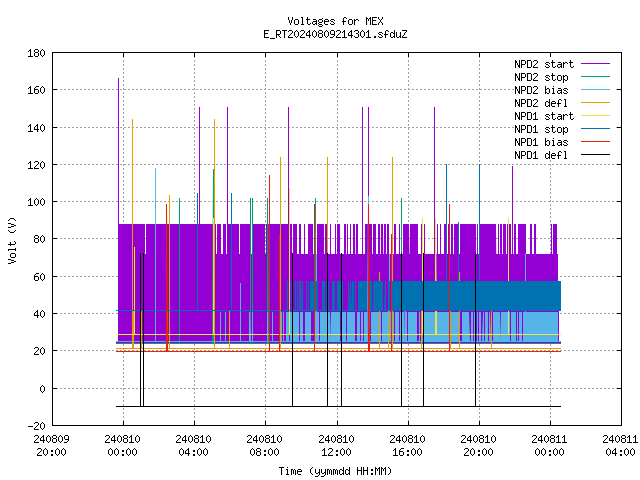Click the green NPD2 stop legend line
Image resolution: width=640 pixels, height=480 pixels.
595,77
